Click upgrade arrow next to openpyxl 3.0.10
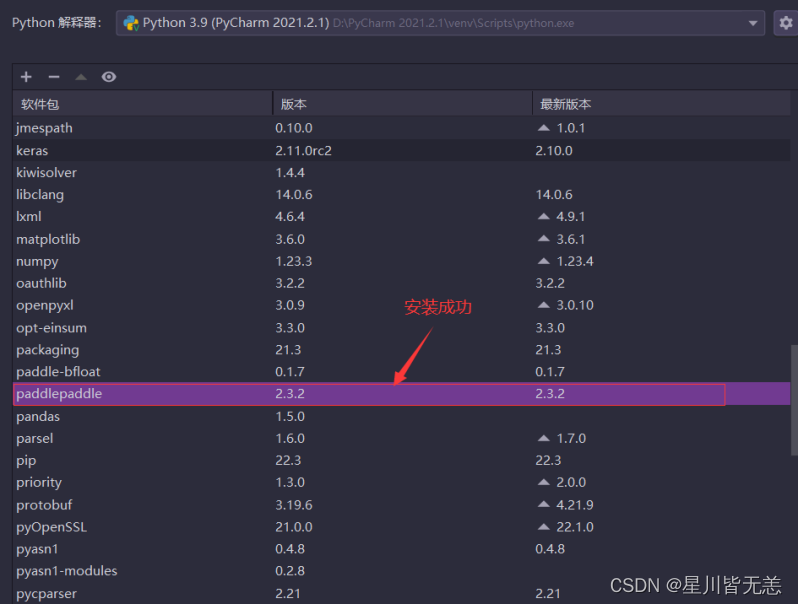The height and width of the screenshot is (605, 798). pyautogui.click(x=544, y=305)
